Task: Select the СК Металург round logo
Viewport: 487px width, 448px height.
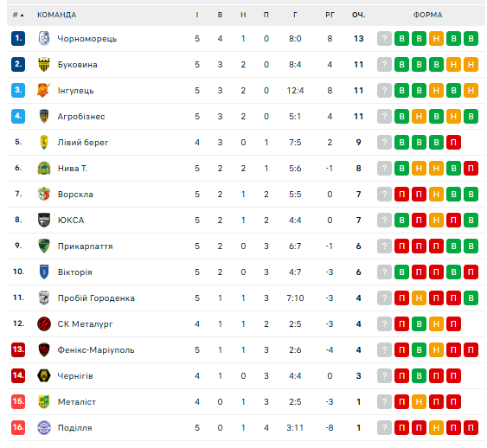Action: (44, 323)
